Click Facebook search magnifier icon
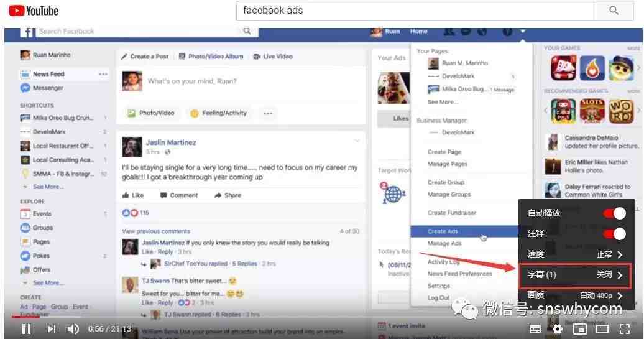 [x=247, y=31]
